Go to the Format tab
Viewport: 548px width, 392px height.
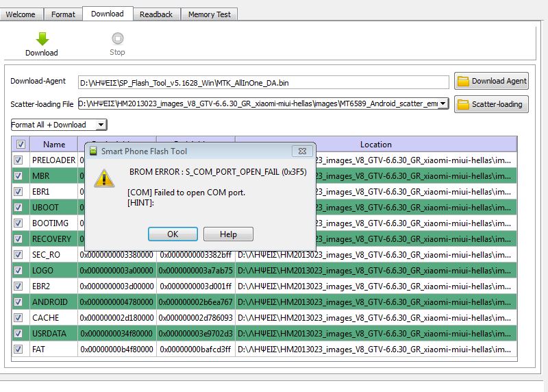coord(64,14)
